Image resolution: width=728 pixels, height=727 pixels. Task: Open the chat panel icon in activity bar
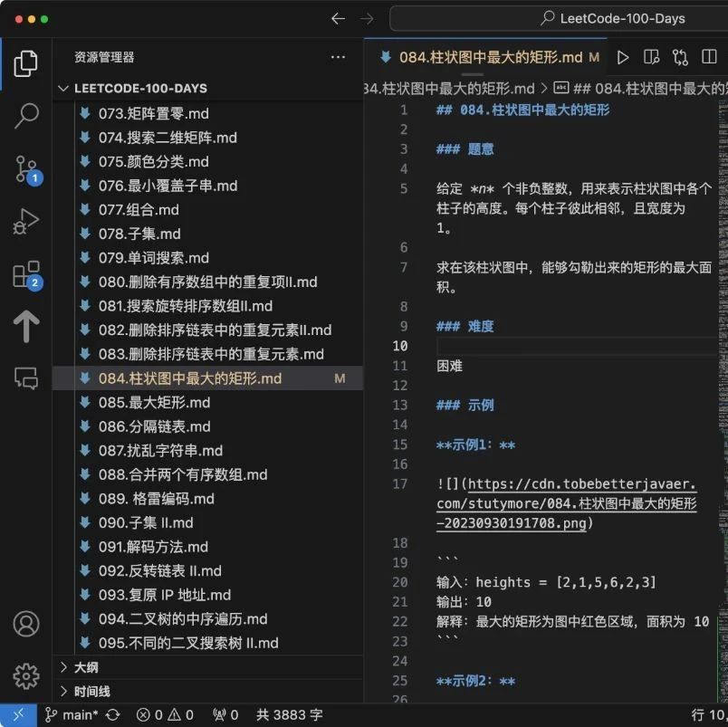pyautogui.click(x=26, y=378)
